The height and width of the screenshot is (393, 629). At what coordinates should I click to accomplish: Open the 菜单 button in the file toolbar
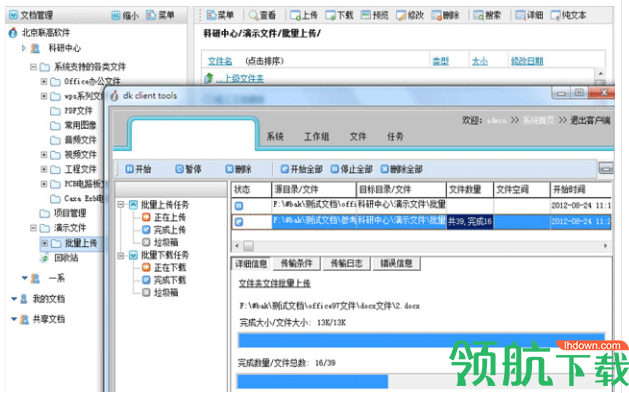220,15
